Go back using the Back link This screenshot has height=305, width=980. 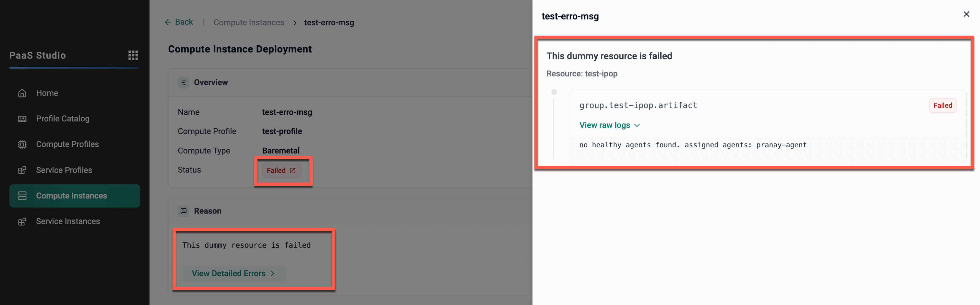179,22
